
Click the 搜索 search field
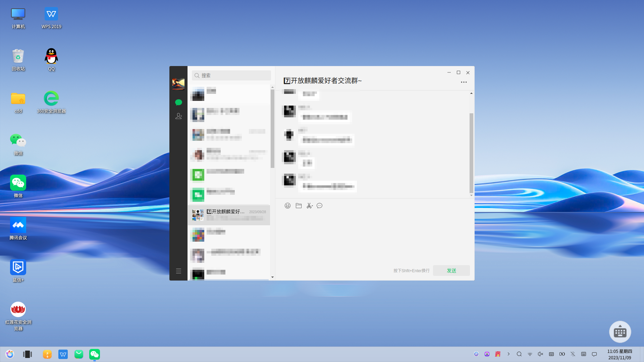(231, 75)
